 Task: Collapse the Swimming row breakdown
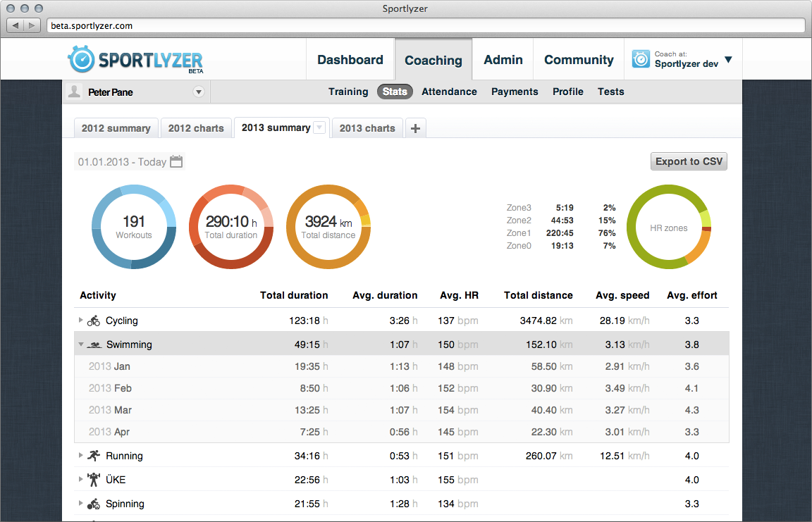pyautogui.click(x=80, y=345)
